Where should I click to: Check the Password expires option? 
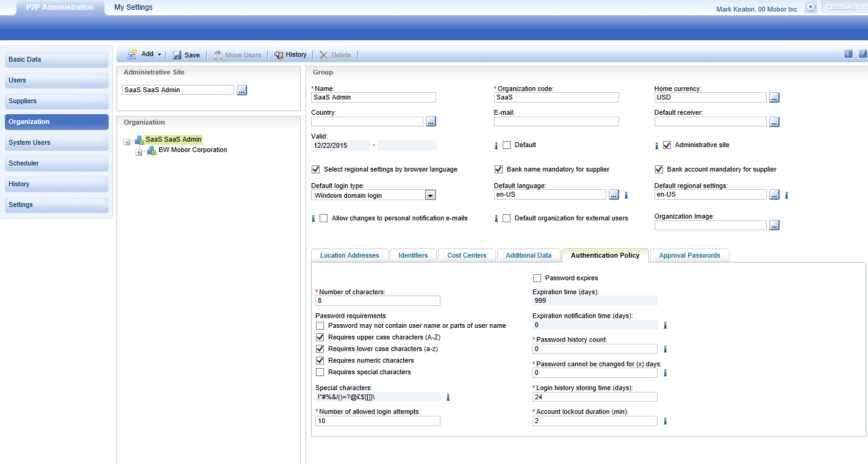tap(537, 278)
